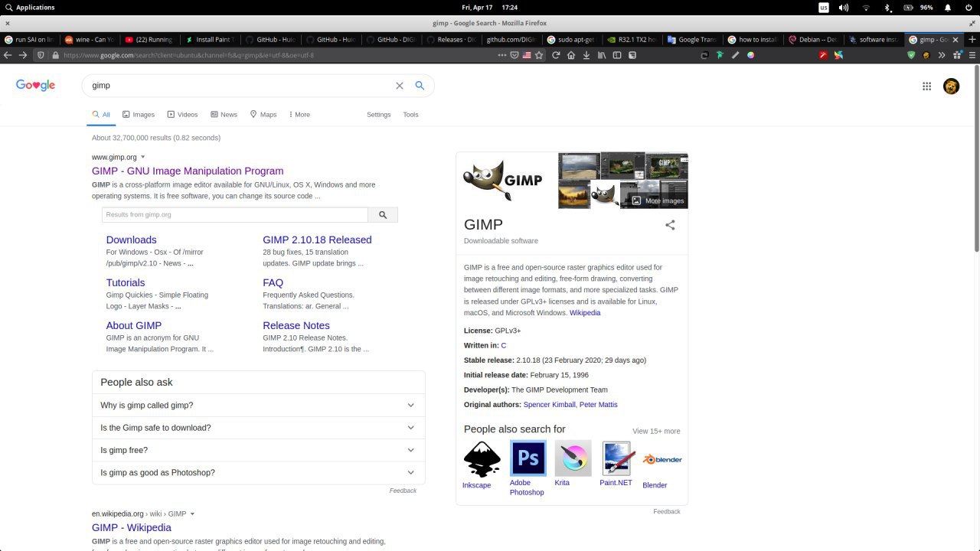Open the Tools search options
Image resolution: width=980 pixels, height=551 pixels.
click(x=410, y=115)
